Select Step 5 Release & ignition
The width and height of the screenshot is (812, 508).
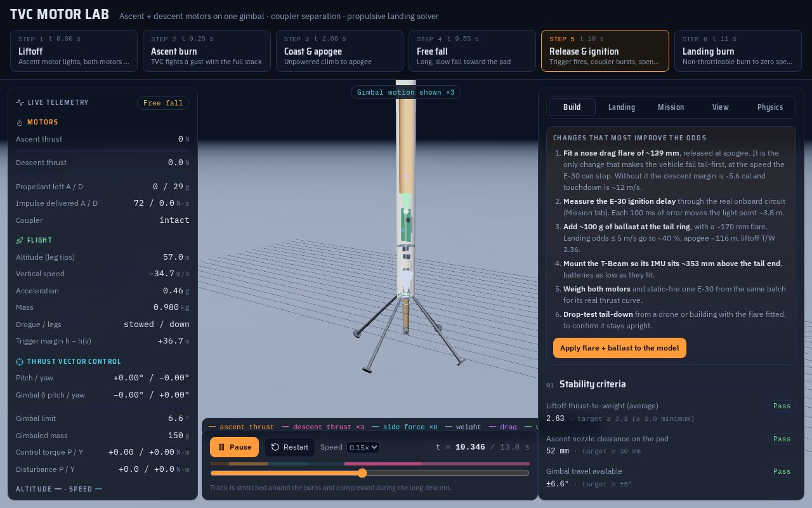605,51
